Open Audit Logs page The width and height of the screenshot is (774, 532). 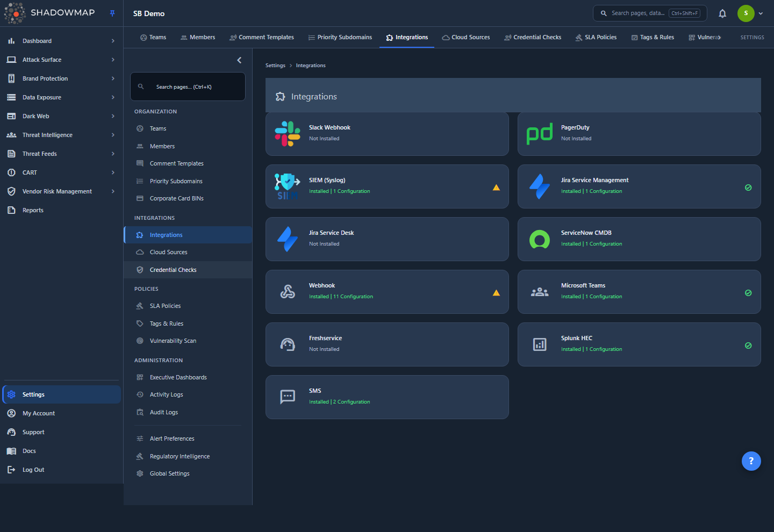(x=188, y=412)
